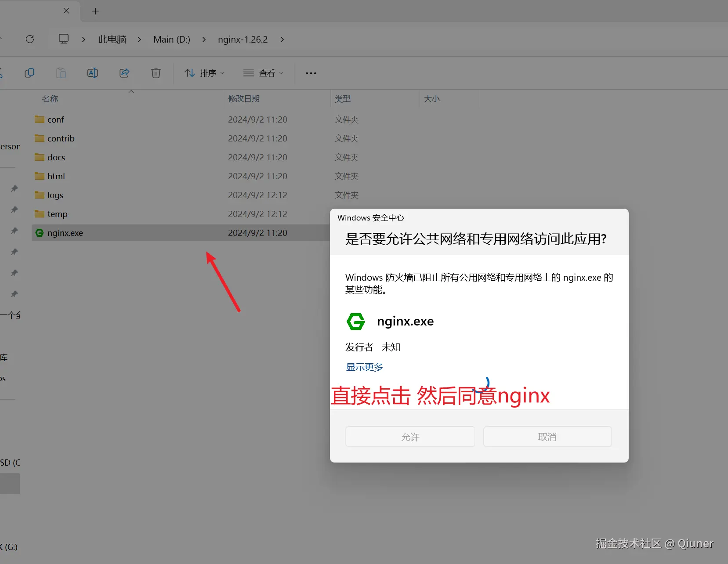Sort by the 名称 column header

tap(50, 99)
